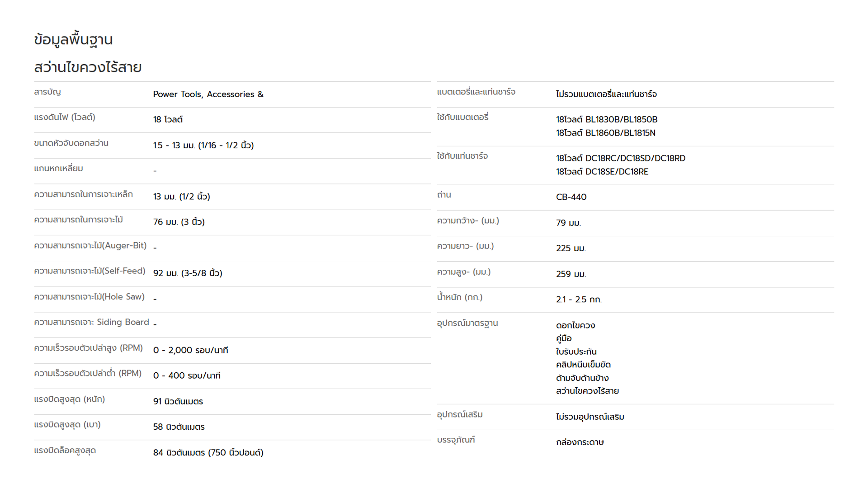The width and height of the screenshot is (868, 488).
Task: Click the 2.1 - 2.5 กก. weight value
Action: 579,299
